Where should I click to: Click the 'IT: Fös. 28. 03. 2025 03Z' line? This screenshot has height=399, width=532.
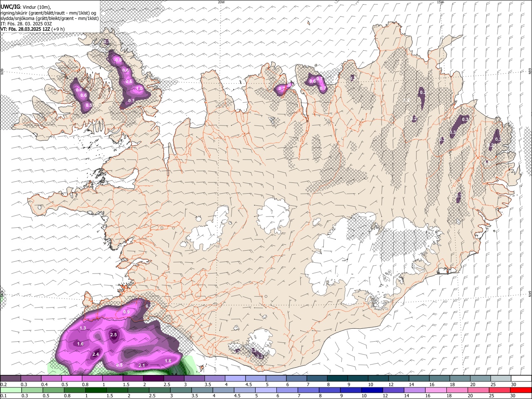[x=26, y=24]
